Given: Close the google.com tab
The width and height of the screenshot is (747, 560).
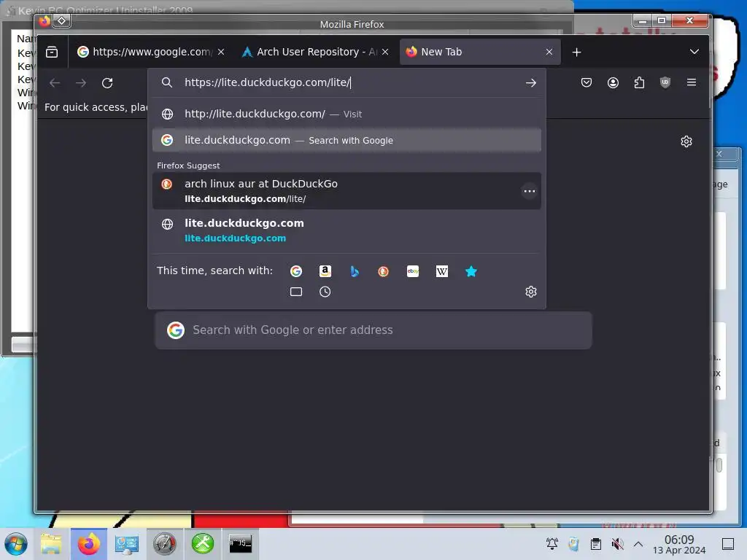Looking at the screenshot, I should click(221, 52).
